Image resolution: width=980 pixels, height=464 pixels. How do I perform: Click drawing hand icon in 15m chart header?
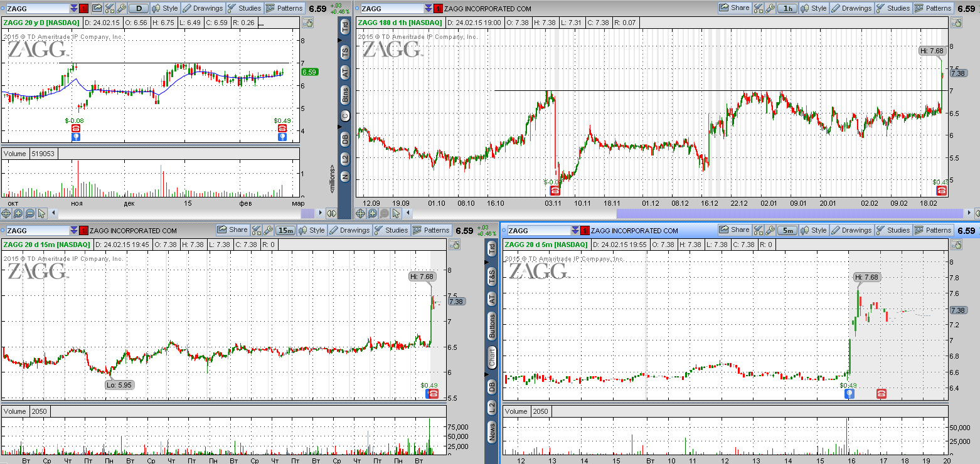pos(454,245)
